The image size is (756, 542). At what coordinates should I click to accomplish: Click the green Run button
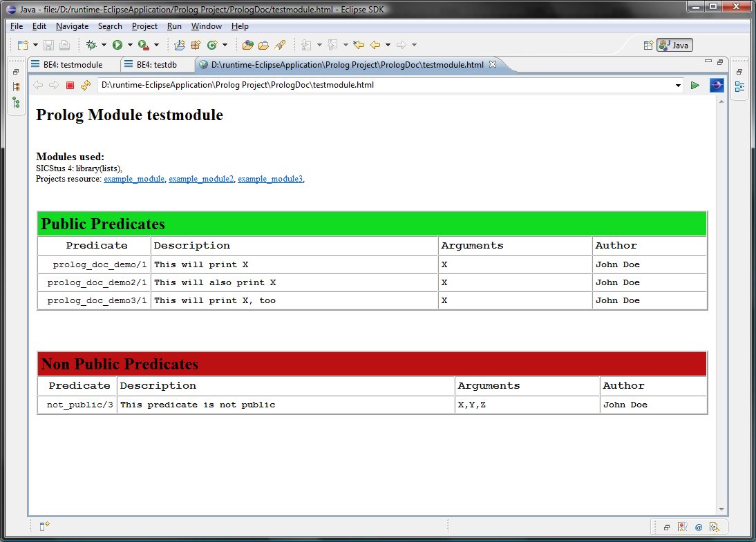(117, 45)
